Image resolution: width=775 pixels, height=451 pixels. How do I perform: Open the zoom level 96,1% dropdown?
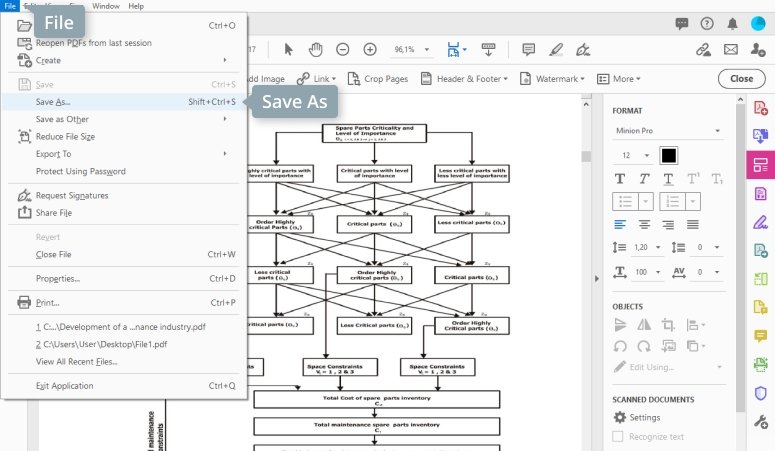412,49
